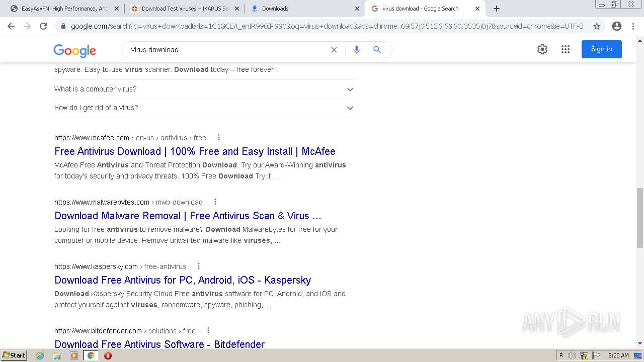Viewport: 644px width, 362px height.
Task: Open the McAfee Free Antivirus Download link
Action: [195, 151]
